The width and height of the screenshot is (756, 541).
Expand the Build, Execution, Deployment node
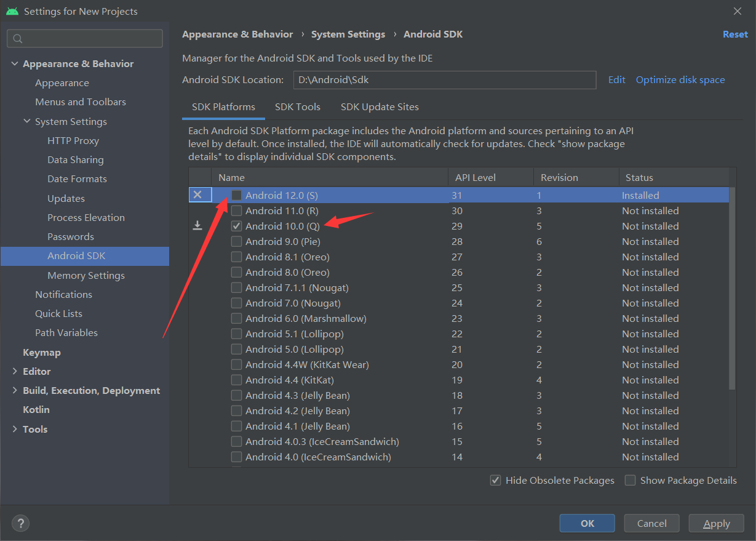pyautogui.click(x=15, y=390)
